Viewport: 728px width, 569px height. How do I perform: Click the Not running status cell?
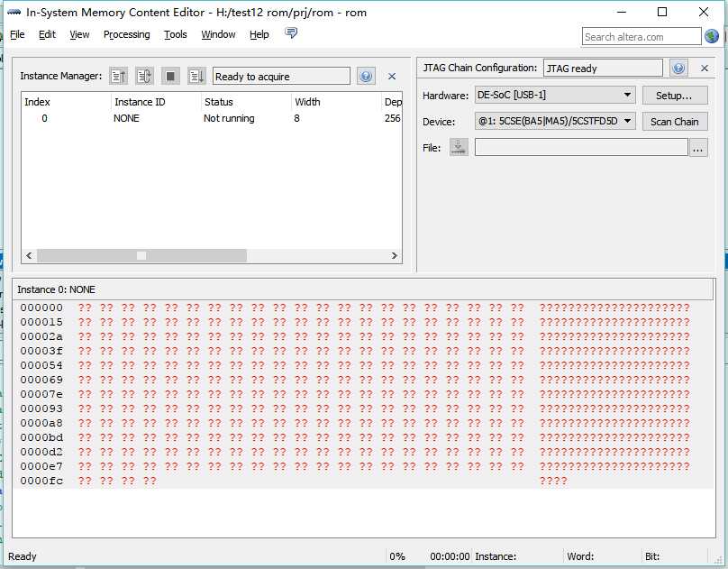tap(229, 118)
